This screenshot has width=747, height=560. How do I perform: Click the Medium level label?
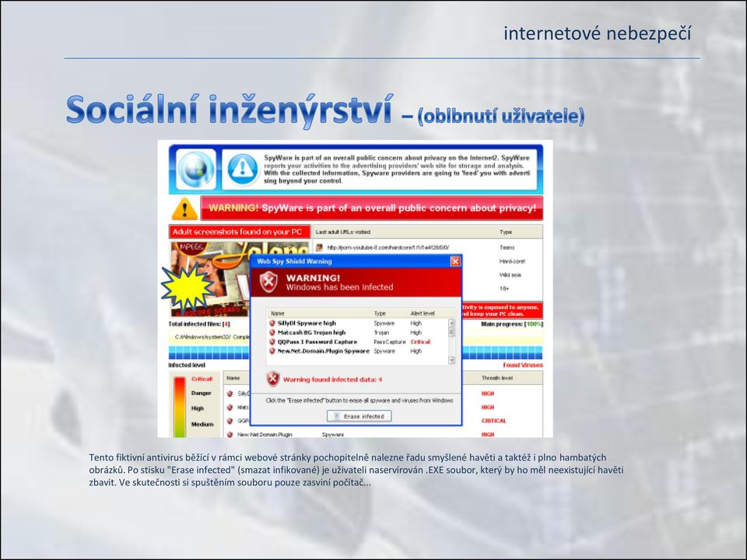coord(202,425)
